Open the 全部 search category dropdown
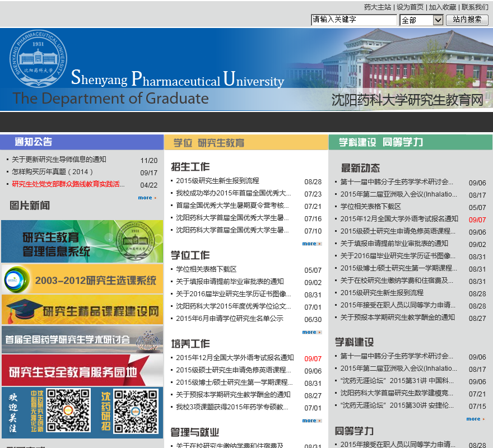493x448 pixels. 421,20
